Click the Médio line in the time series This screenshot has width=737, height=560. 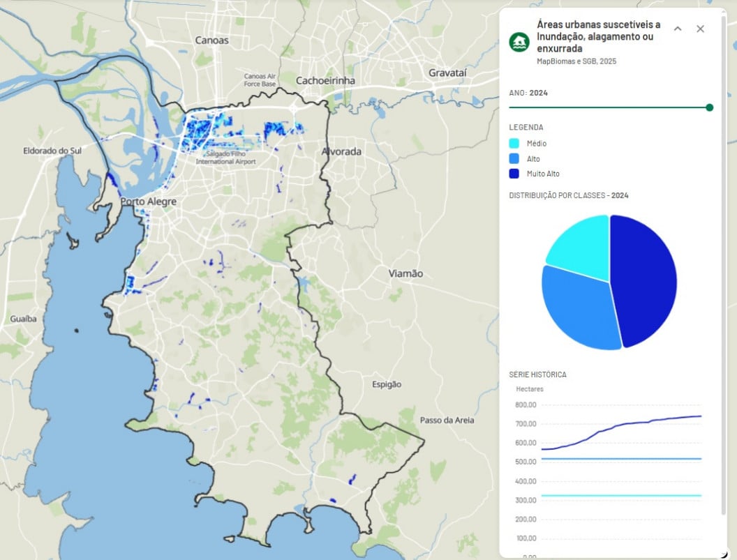click(607, 496)
